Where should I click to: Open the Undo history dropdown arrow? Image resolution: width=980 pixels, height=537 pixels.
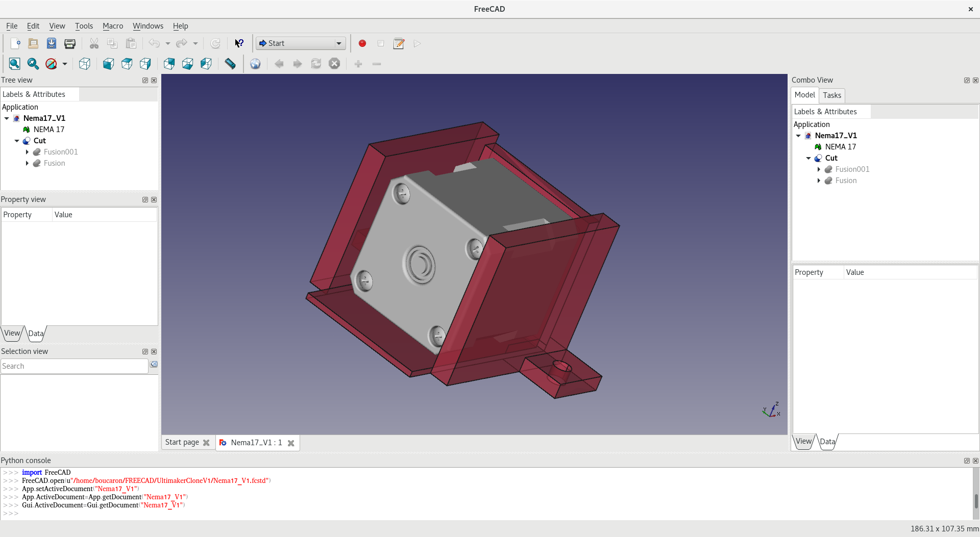[168, 44]
